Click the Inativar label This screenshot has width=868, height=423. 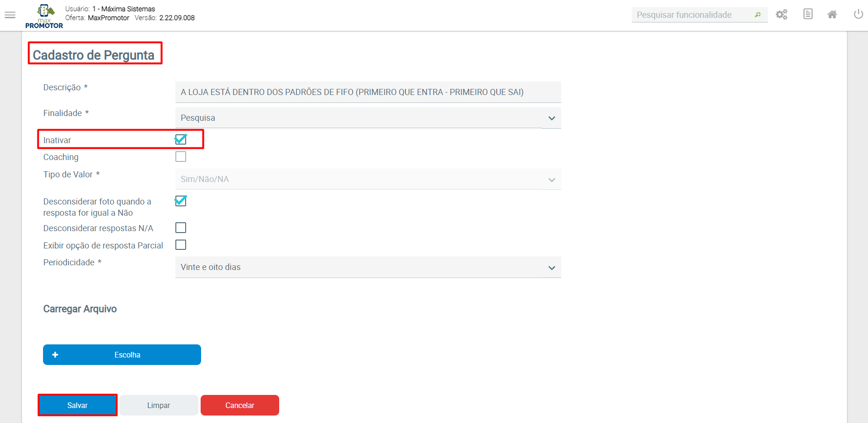pyautogui.click(x=57, y=140)
